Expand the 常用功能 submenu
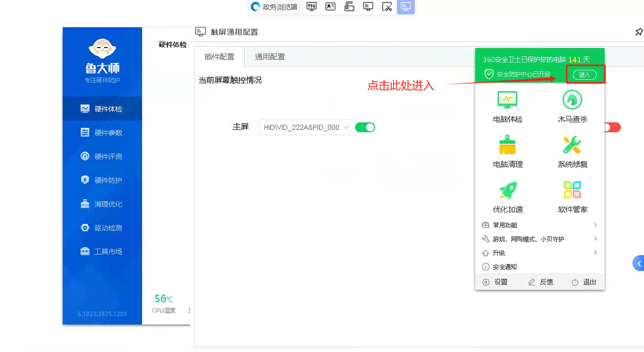The height and width of the screenshot is (352, 644). pyautogui.click(x=540, y=225)
